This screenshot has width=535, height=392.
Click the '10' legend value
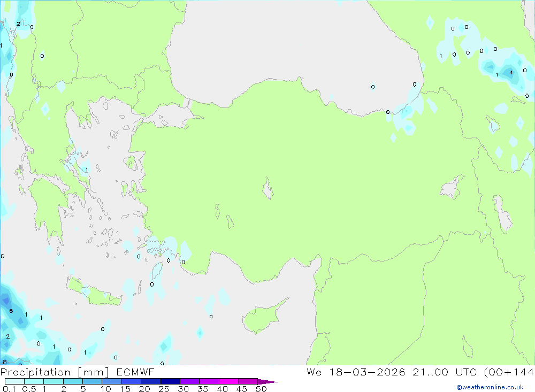106,389
